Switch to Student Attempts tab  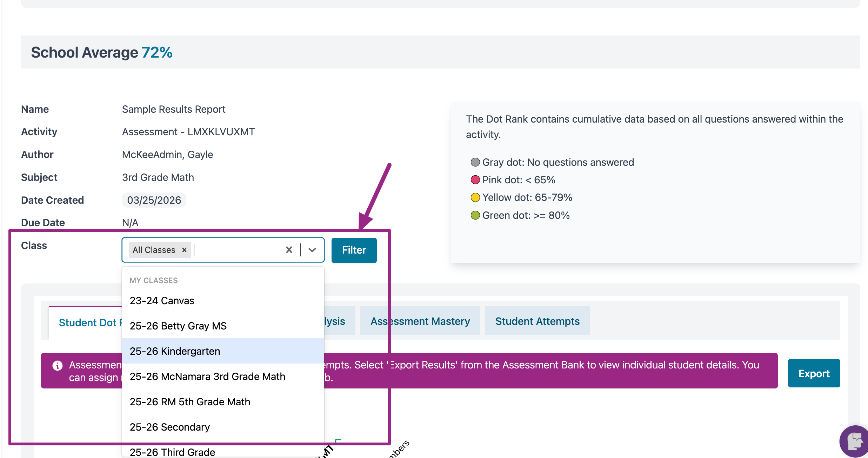coord(537,321)
